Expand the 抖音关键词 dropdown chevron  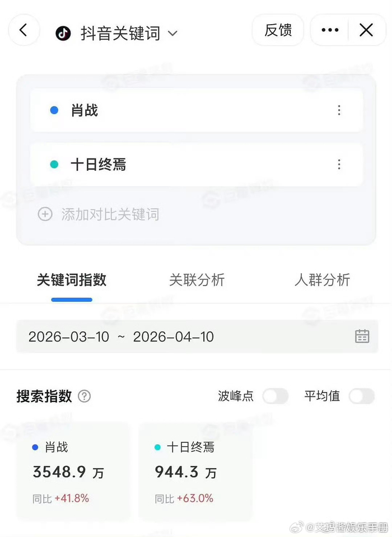[x=173, y=34]
